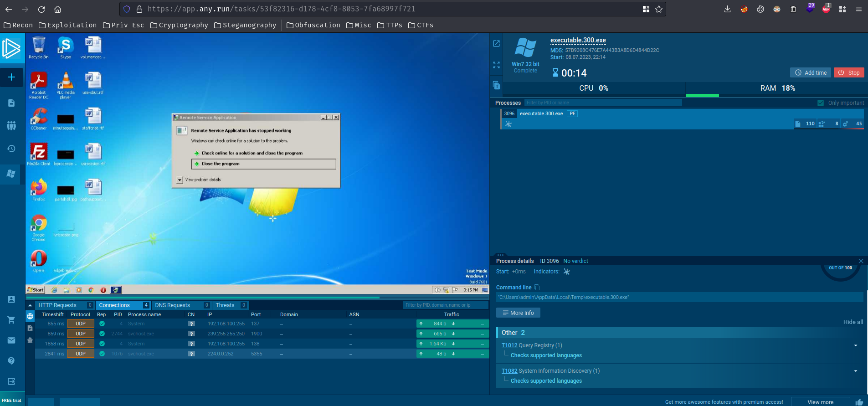The width and height of the screenshot is (868, 406).
Task: Select the Windows flag icon in left sidebar
Action: [11, 174]
